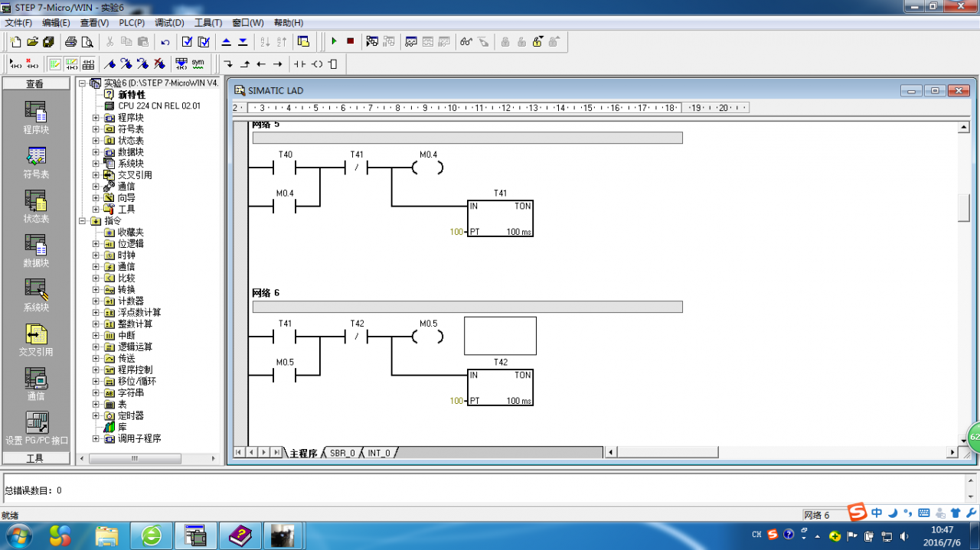The image size is (980, 550).
Task: Insert a Line Right connection
Action: pyautogui.click(x=278, y=63)
